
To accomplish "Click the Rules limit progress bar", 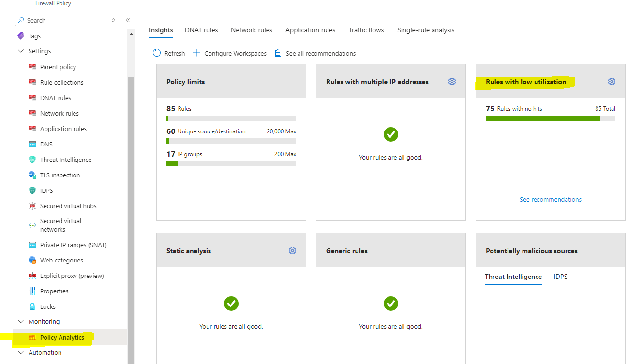I will click(x=231, y=118).
